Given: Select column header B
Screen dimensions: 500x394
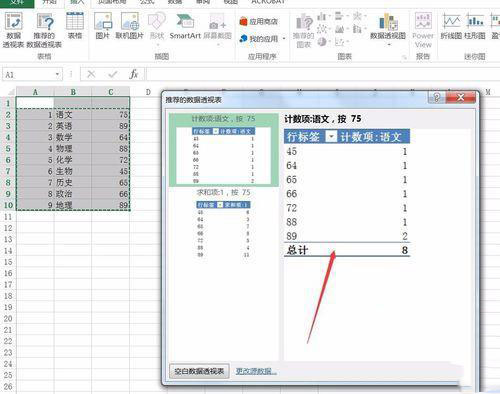Looking at the screenshot, I should pyautogui.click(x=73, y=92).
